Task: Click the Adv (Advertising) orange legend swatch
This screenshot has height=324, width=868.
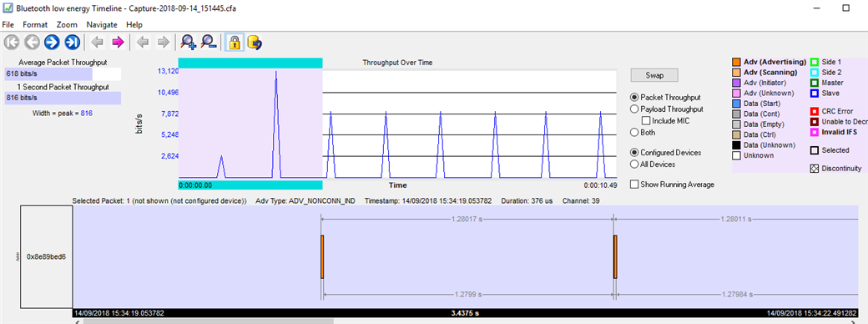Action: [x=736, y=62]
